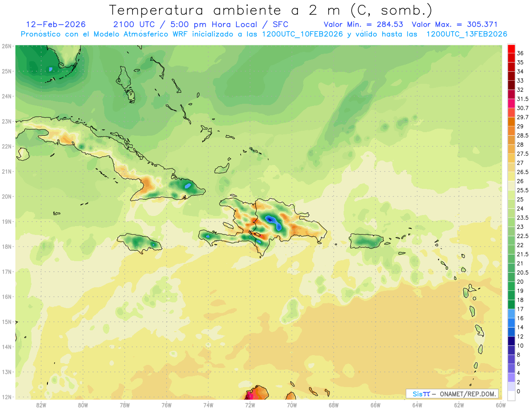Click the colorbar value 0
Image resolution: width=532 pixels, height=411 pixels.
519,391
